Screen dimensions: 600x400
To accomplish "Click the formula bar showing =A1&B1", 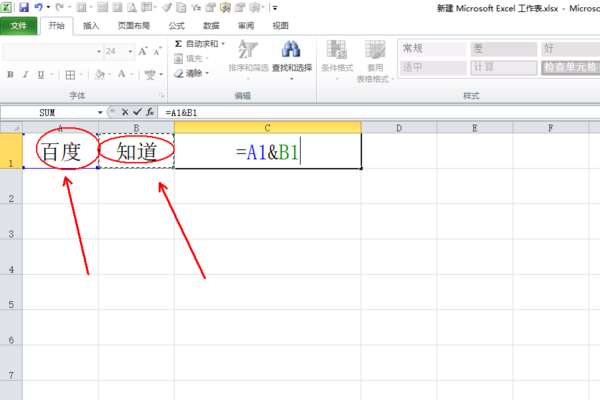I will tap(379, 113).
